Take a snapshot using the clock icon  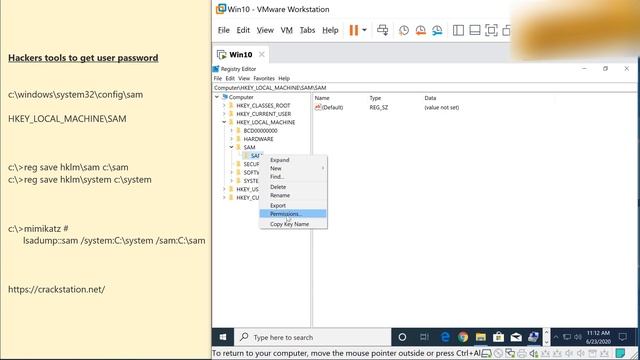pyautogui.click(x=404, y=30)
